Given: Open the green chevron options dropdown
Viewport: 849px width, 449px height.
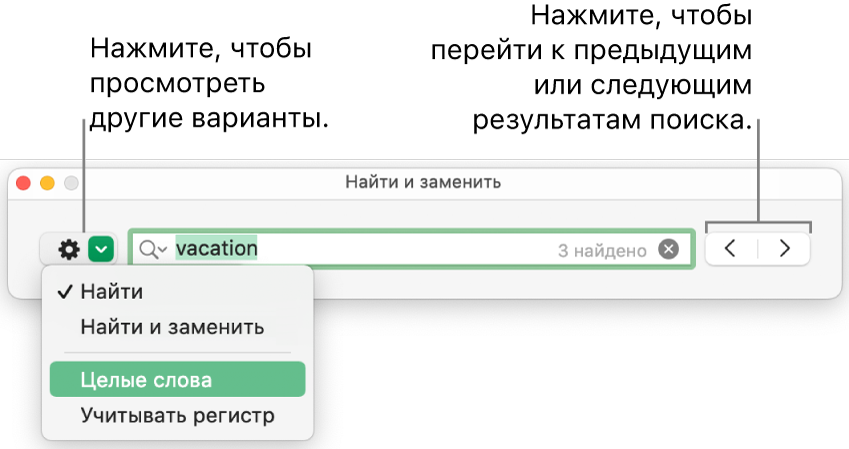Looking at the screenshot, I should click(102, 250).
